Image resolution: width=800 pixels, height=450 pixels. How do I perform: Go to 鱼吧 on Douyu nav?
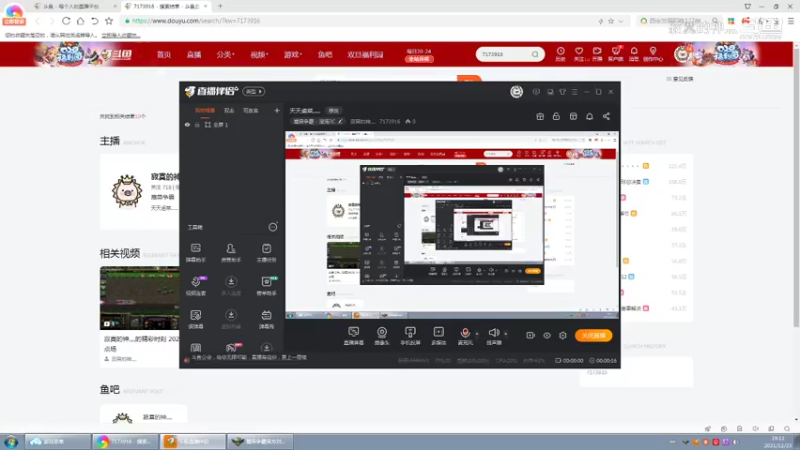pyautogui.click(x=324, y=55)
